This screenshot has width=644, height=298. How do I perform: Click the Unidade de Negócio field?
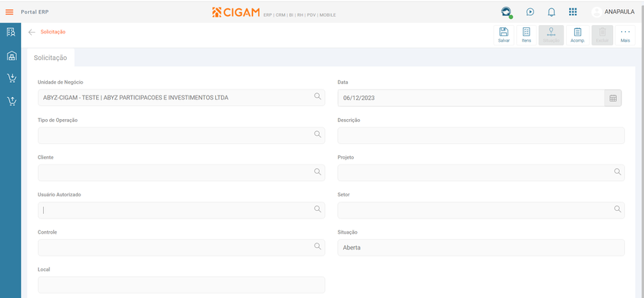click(181, 98)
